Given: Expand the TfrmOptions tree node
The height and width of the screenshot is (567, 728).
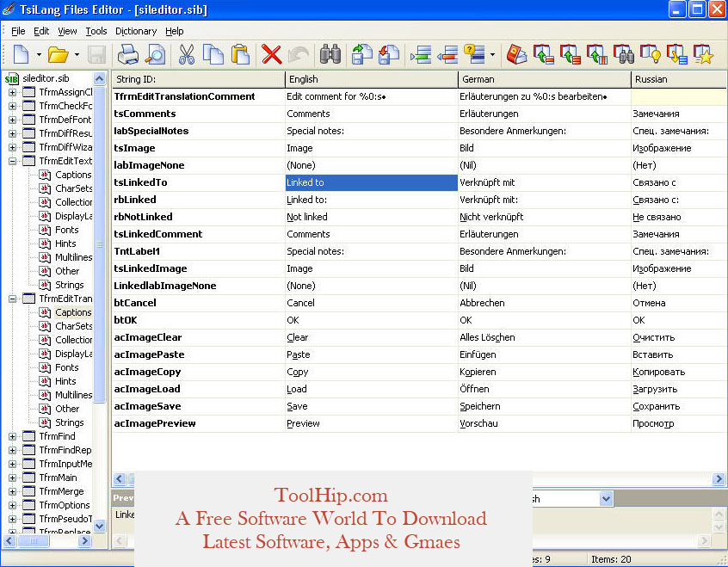Looking at the screenshot, I should point(13,505).
